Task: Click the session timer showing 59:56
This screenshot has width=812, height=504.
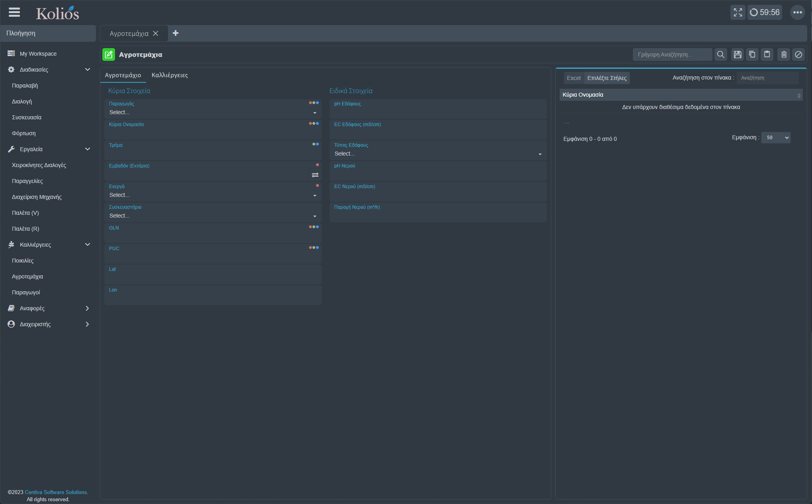Action: pyautogui.click(x=765, y=12)
